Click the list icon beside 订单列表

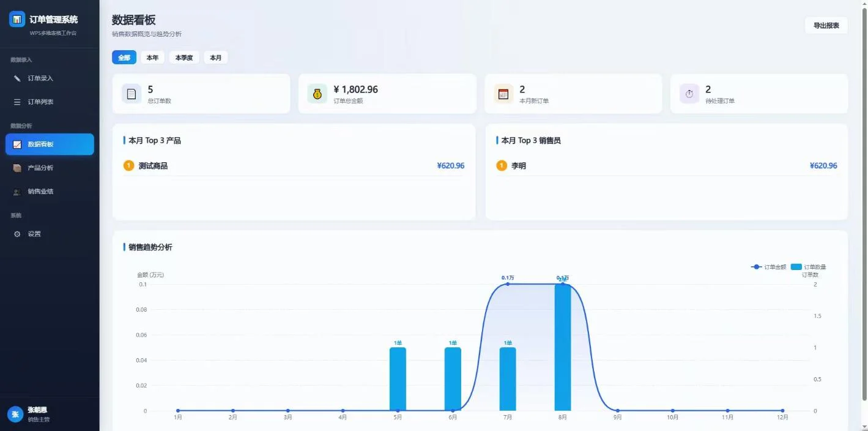click(x=17, y=102)
